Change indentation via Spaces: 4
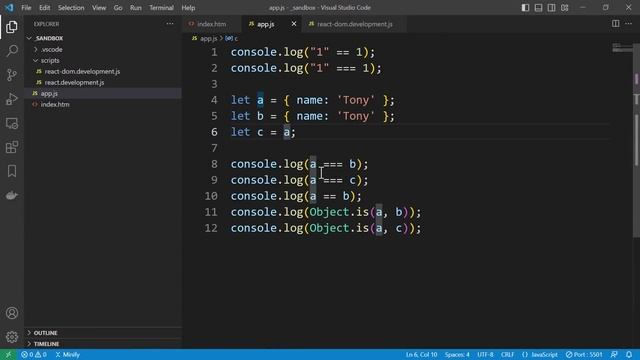Screen dimensions: 640x360 (x=457, y=354)
